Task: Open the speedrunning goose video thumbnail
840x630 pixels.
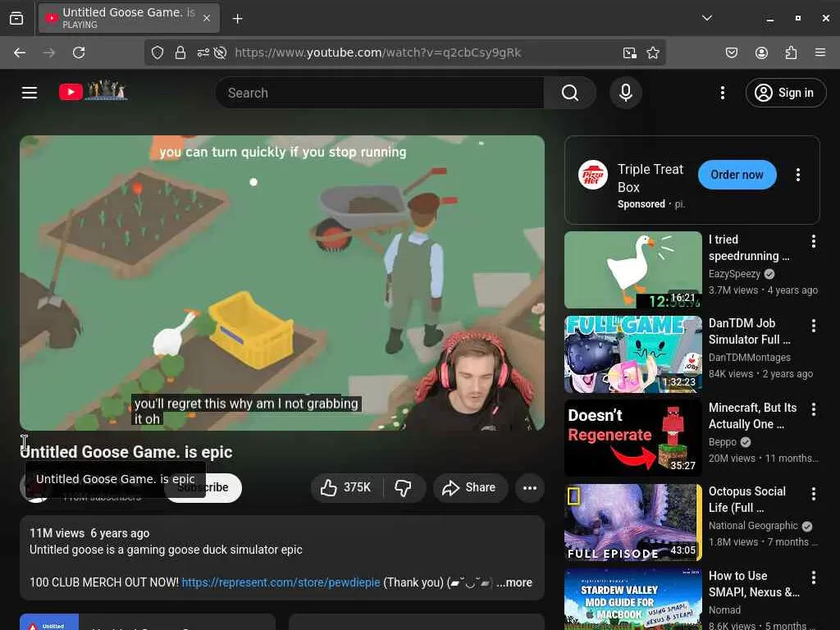Action: (632, 269)
